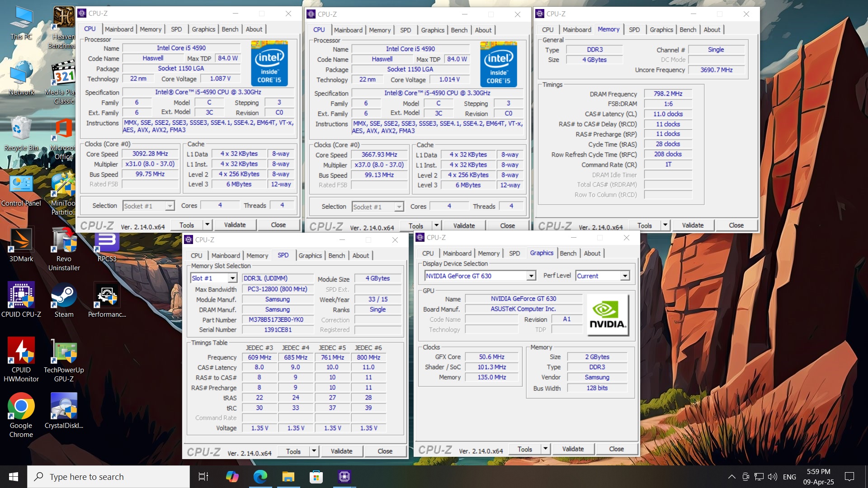Click the GFX Core clock value 50.6 MHz
This screenshot has width=868, height=488.
click(491, 357)
